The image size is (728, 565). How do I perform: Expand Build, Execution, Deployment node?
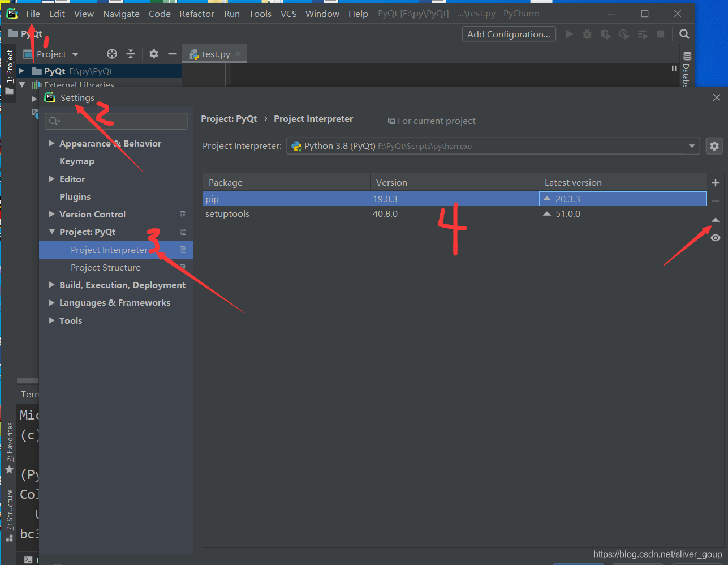(51, 285)
